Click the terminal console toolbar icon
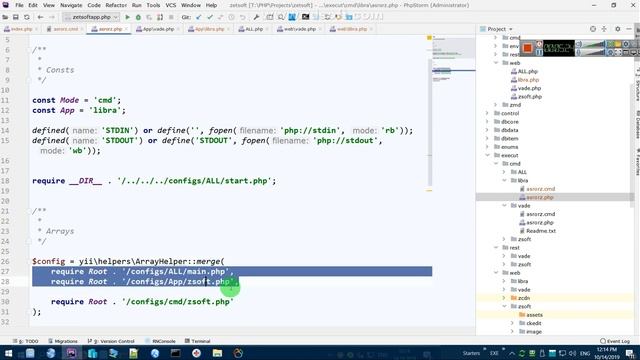 click(x=305, y=17)
